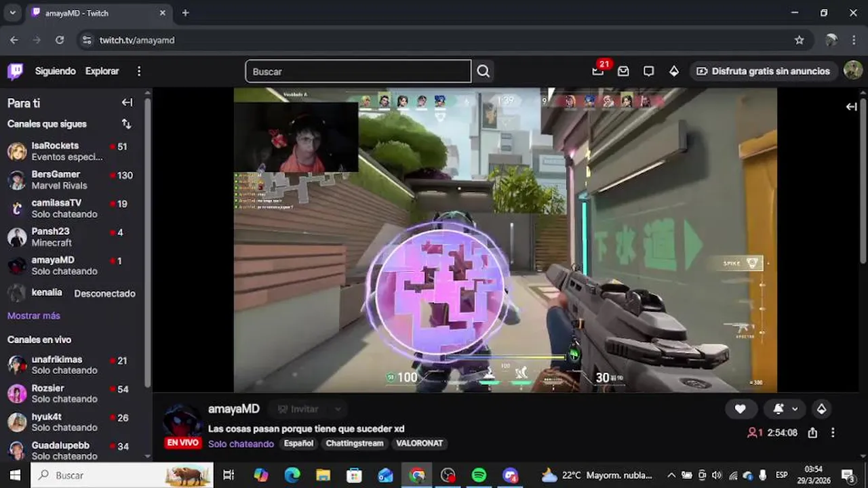The height and width of the screenshot is (488, 868).
Task: Bookmark page with star icon
Action: (800, 40)
